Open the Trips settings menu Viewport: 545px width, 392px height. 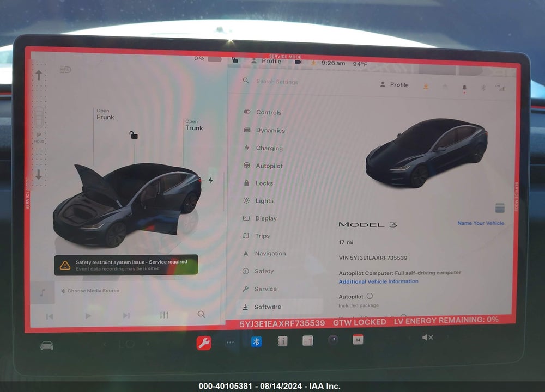pyautogui.click(x=256, y=236)
